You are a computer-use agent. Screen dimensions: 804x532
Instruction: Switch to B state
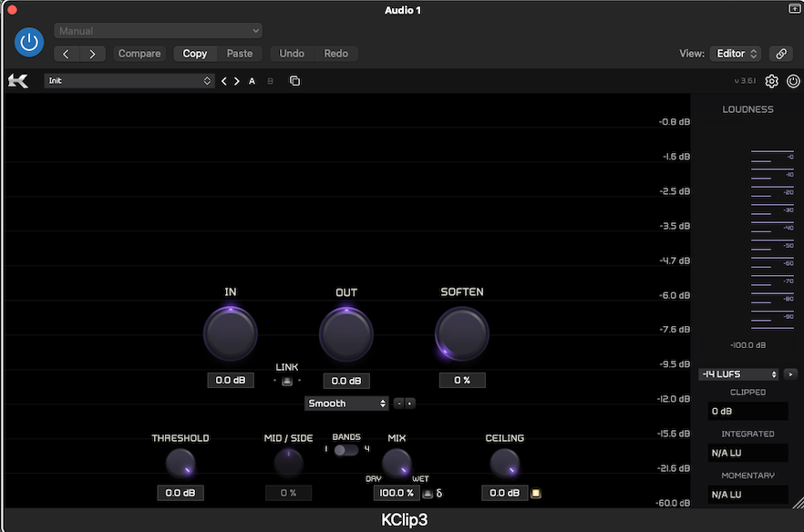[270, 81]
